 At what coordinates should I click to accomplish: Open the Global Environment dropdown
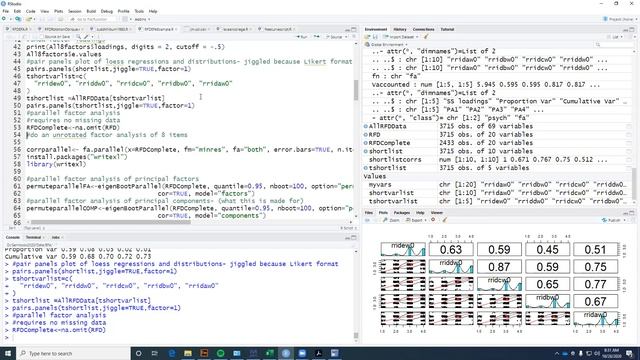click(x=386, y=44)
